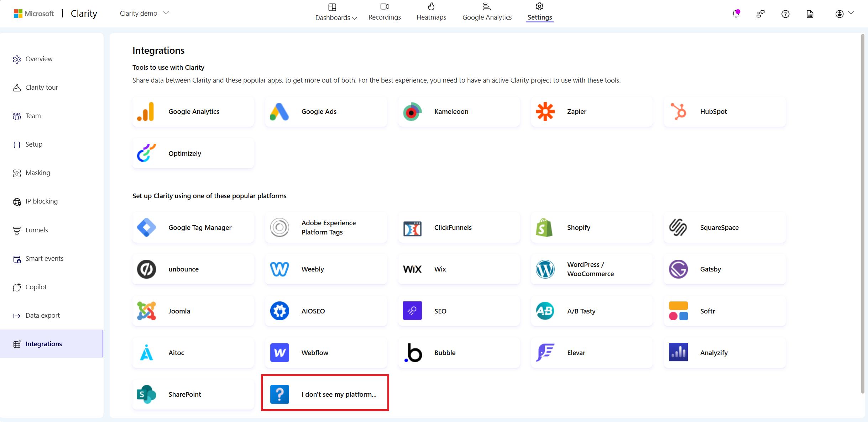The image size is (868, 422).
Task: Expand the account chevron at top right
Action: (x=852, y=14)
